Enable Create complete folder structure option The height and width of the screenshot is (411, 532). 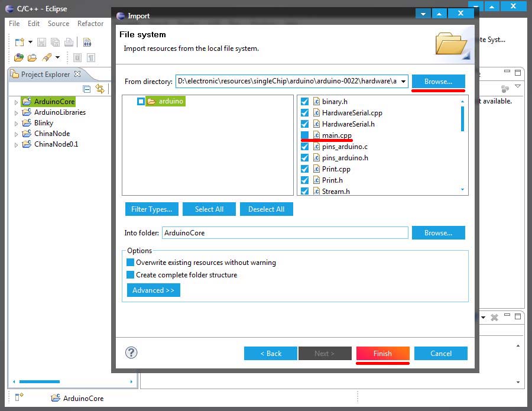(130, 274)
